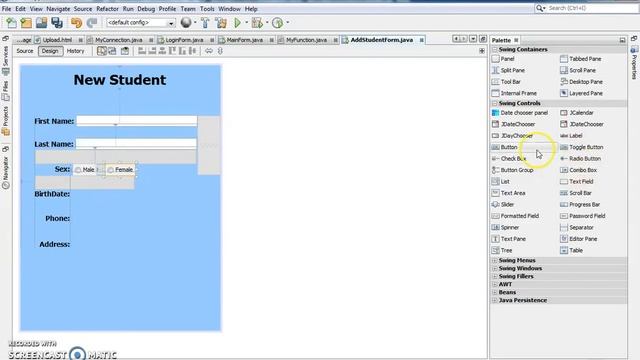Viewport: 640px width, 360px height.
Task: Select the Male radio button in form
Action: point(85,170)
